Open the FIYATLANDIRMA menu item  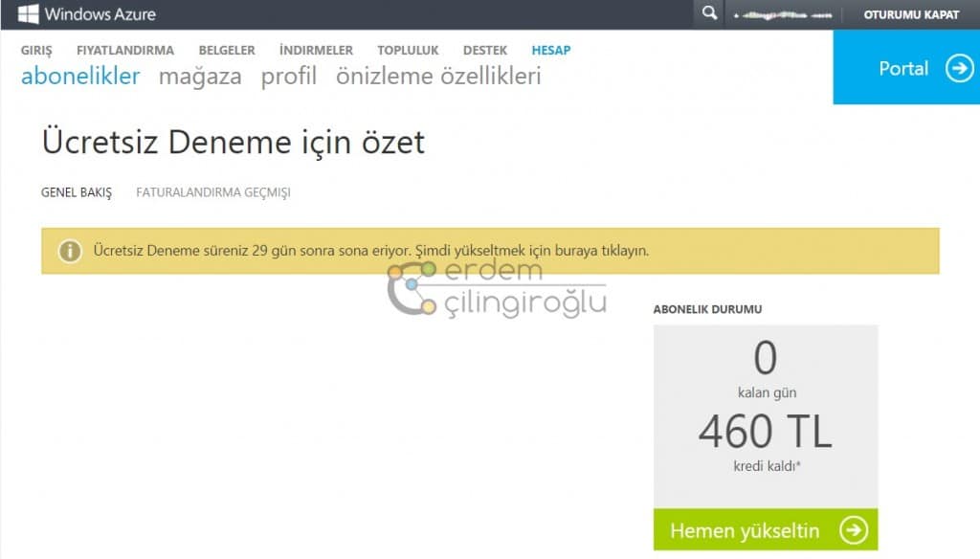pyautogui.click(x=125, y=50)
